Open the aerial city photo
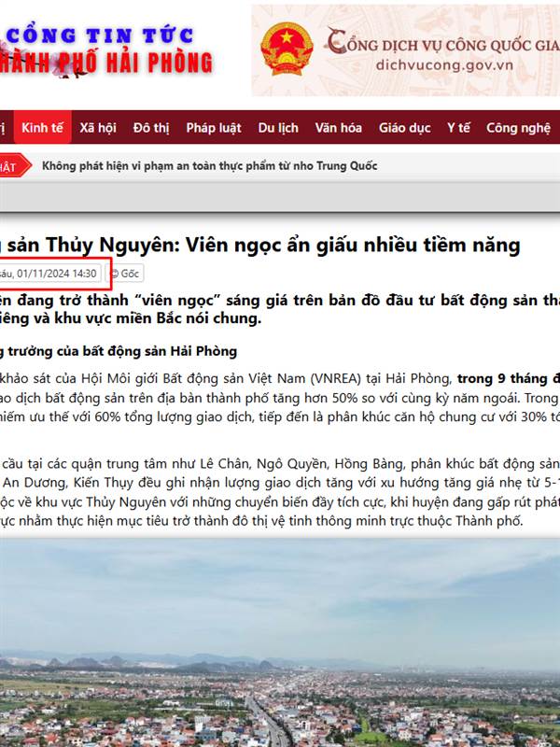 pyautogui.click(x=280, y=642)
